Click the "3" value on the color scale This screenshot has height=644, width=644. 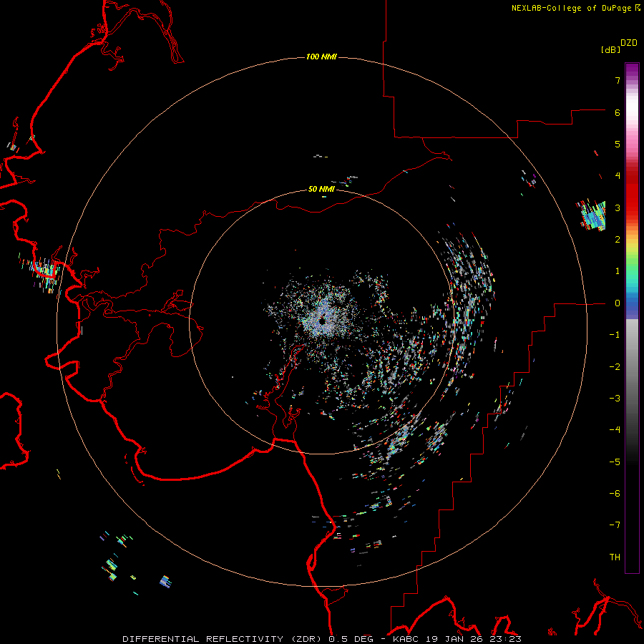[x=618, y=208]
